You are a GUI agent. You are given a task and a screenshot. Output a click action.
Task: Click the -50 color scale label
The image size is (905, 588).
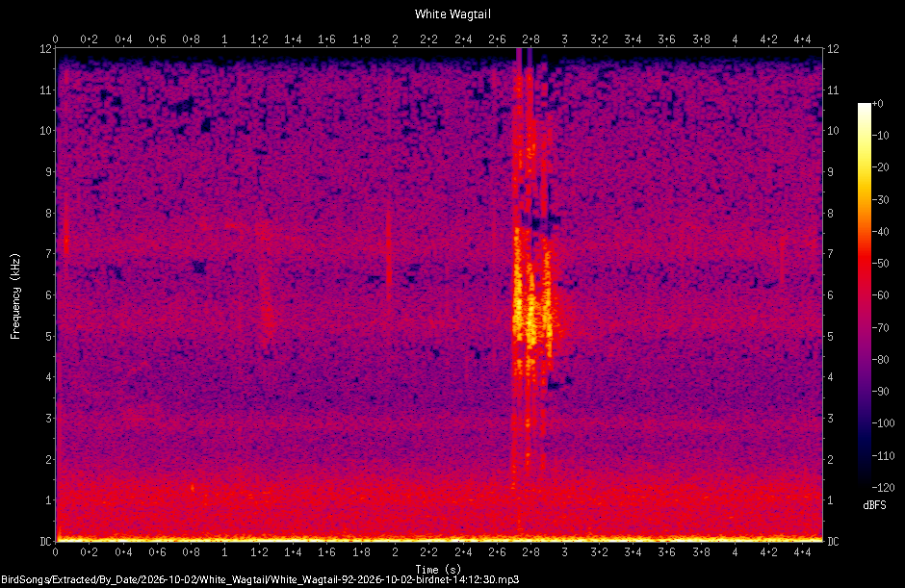pos(880,263)
